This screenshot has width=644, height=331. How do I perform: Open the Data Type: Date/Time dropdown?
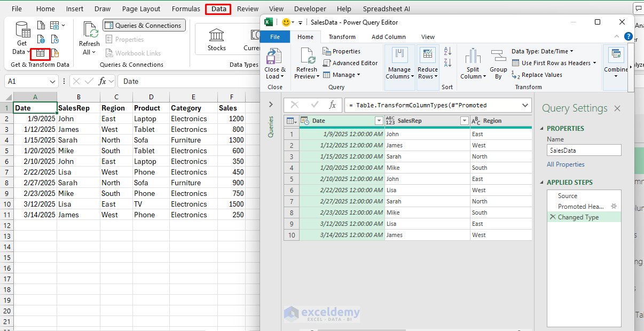click(543, 51)
